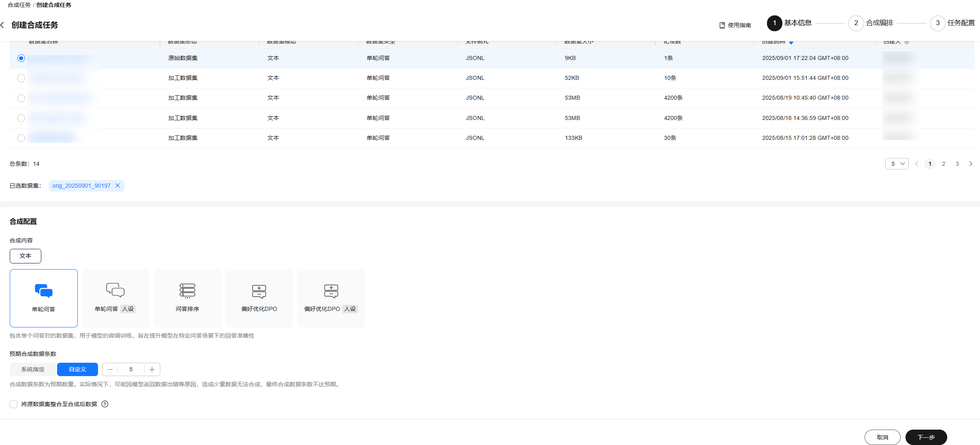Sort by the 创建时间 column arrow
The height and width of the screenshot is (445, 980).
[791, 43]
